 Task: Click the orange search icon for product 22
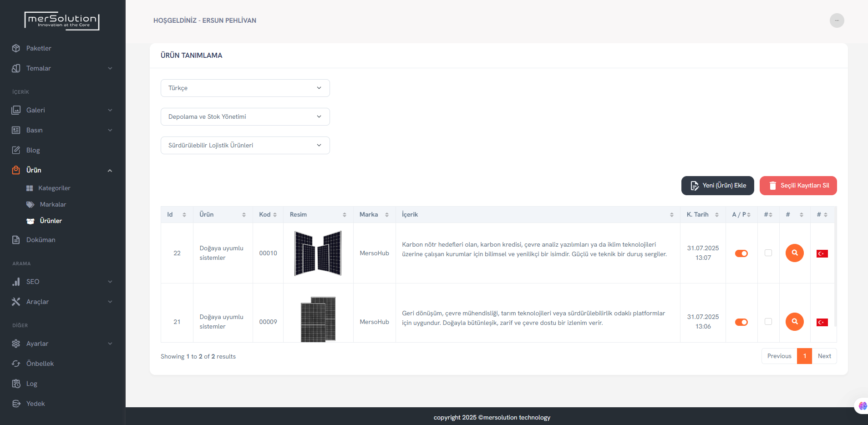pyautogui.click(x=794, y=253)
